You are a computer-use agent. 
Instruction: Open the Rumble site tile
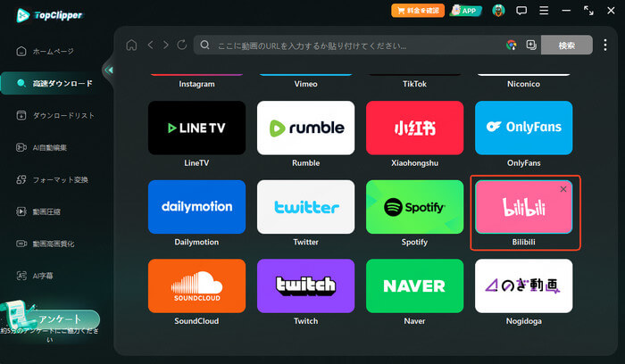point(305,128)
